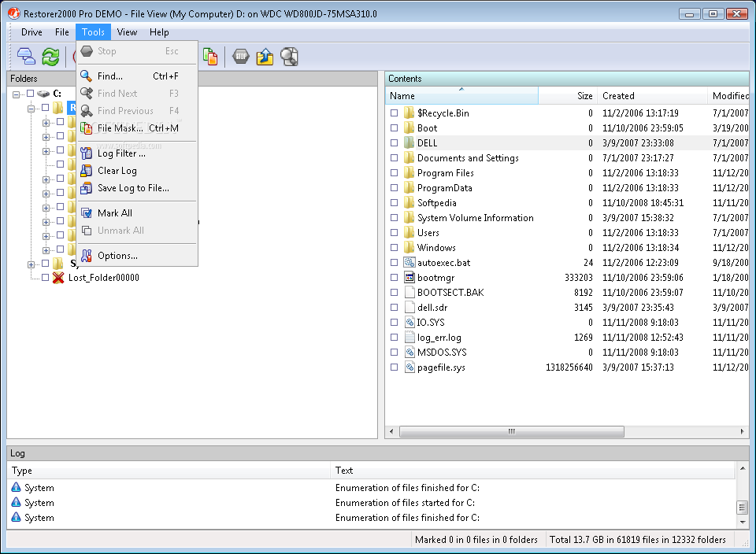Screen dimensions: 756x554
Task: Choose Find... from the Tools menu
Action: (x=137, y=76)
